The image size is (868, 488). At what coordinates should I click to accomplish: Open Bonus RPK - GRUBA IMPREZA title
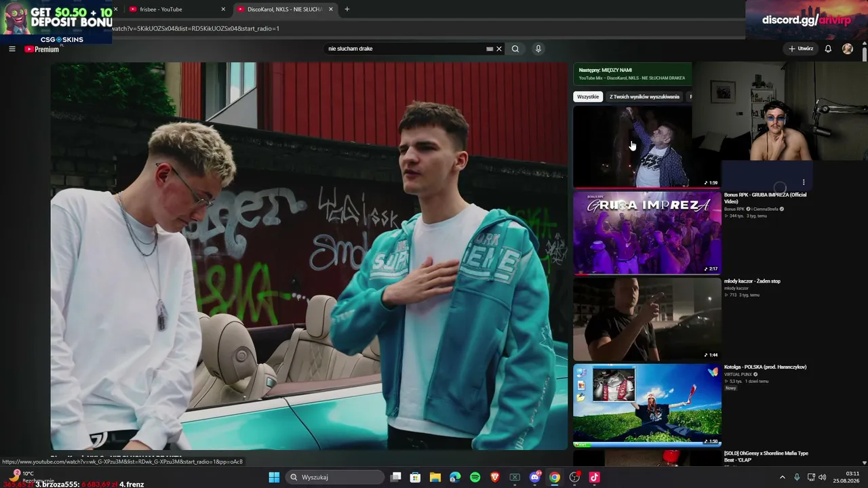pos(765,198)
